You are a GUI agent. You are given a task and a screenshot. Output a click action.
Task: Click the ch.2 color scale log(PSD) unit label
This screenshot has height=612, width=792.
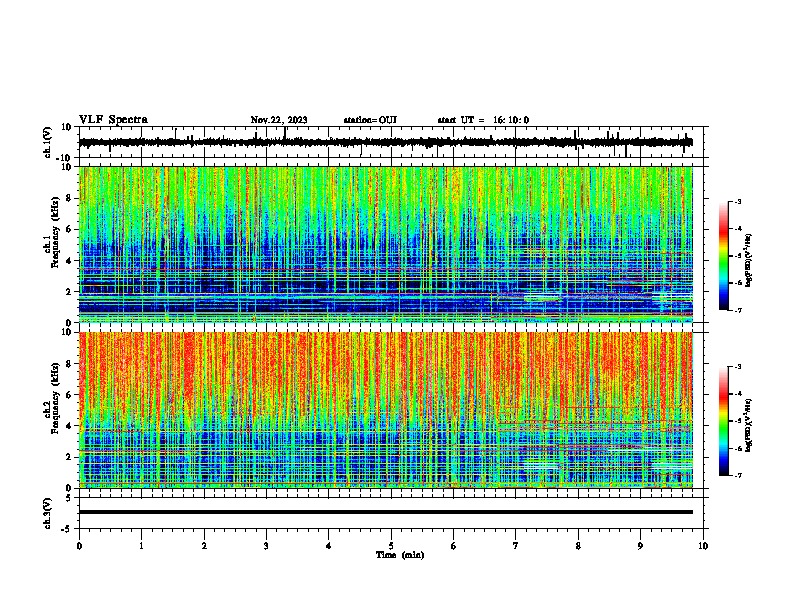coord(749,425)
